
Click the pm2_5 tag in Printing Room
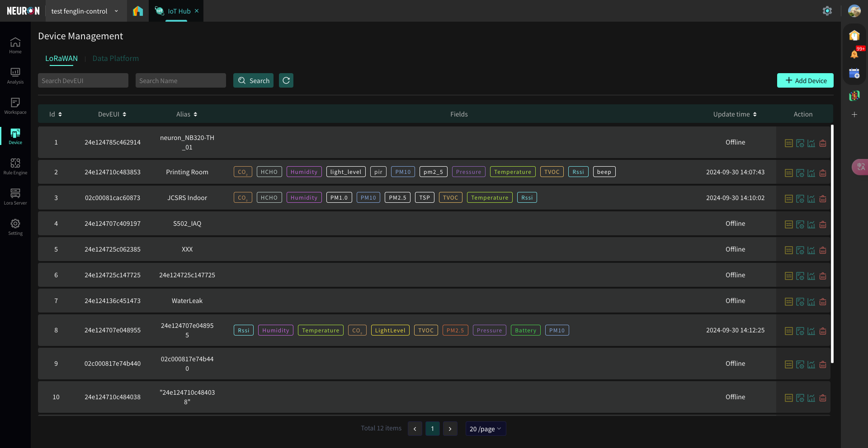434,172
